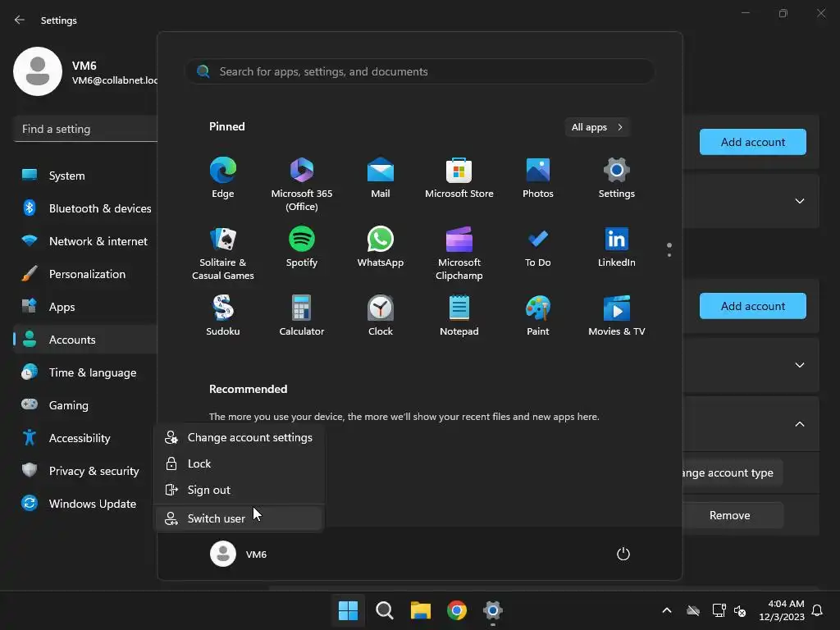Select Lock from the user menu
840x630 pixels.
(x=239, y=464)
